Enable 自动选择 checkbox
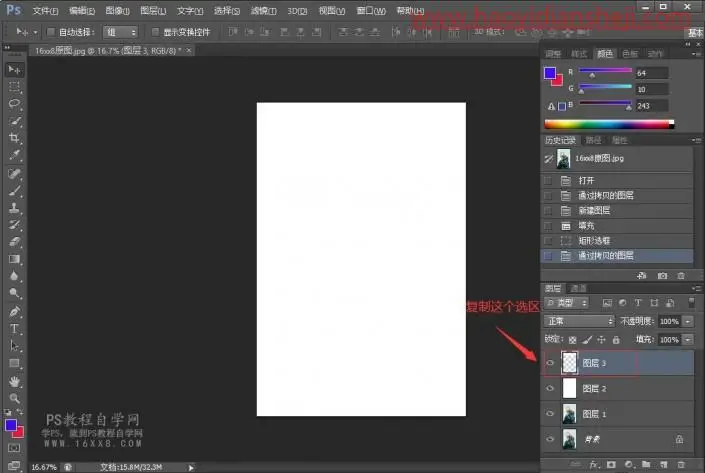The height and width of the screenshot is (473, 705). click(51, 32)
